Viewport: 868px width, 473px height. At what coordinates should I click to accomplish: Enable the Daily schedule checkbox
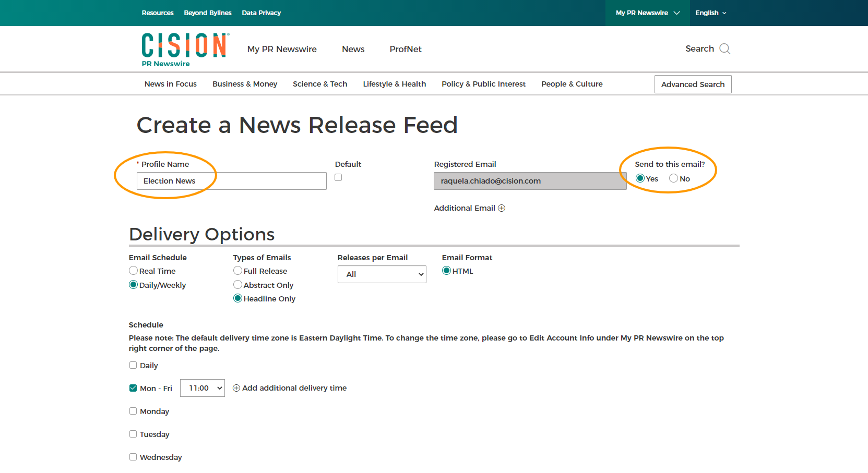(x=133, y=365)
